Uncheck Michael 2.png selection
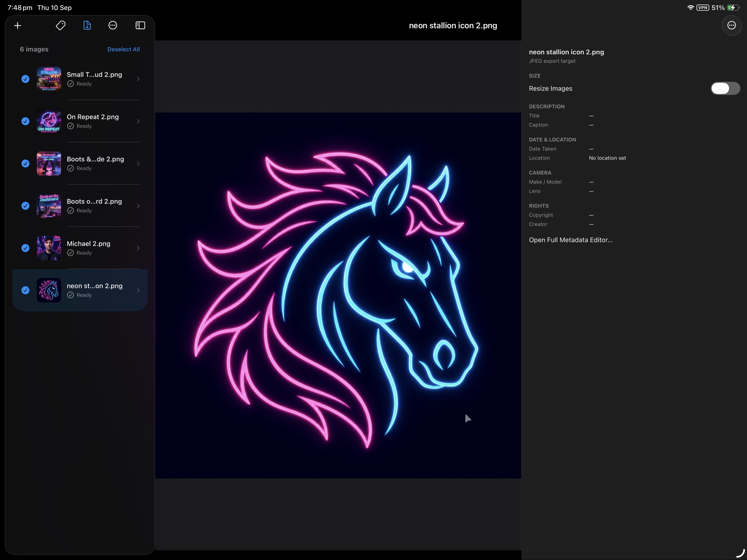Screen dimensions: 747x560 coord(25,248)
